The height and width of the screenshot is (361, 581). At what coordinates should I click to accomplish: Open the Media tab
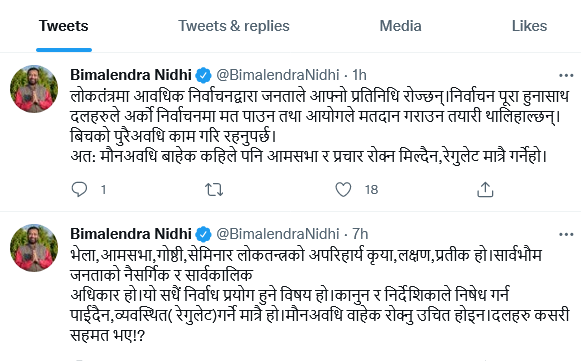coord(400,26)
